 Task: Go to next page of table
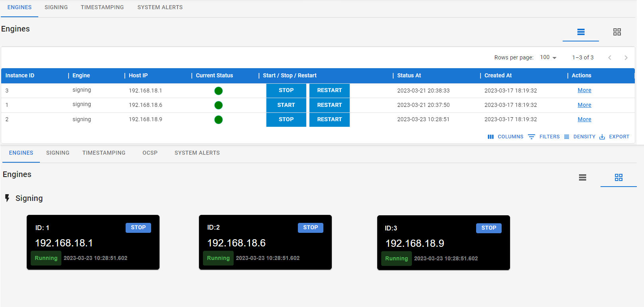click(626, 58)
